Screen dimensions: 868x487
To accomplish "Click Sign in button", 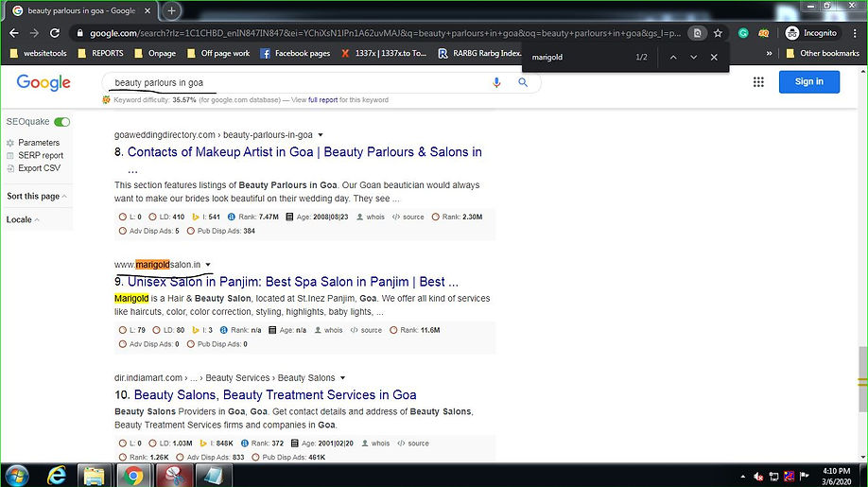I will pyautogui.click(x=808, y=82).
